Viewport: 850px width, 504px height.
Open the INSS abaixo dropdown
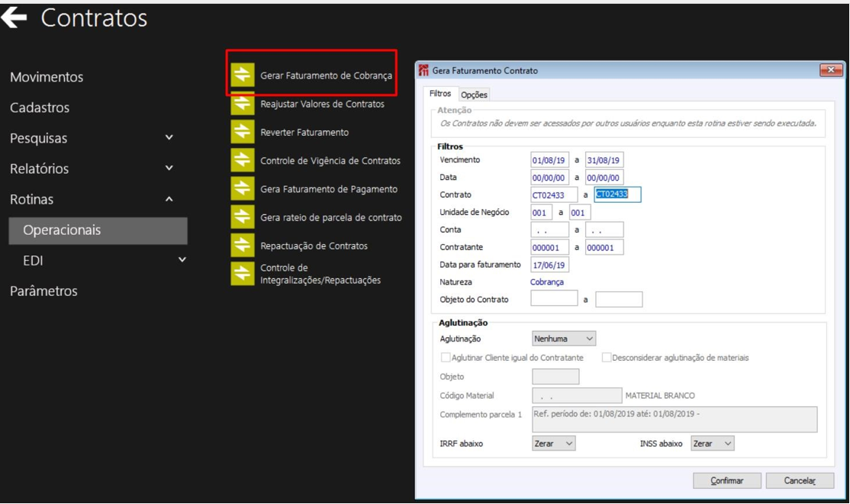click(713, 443)
